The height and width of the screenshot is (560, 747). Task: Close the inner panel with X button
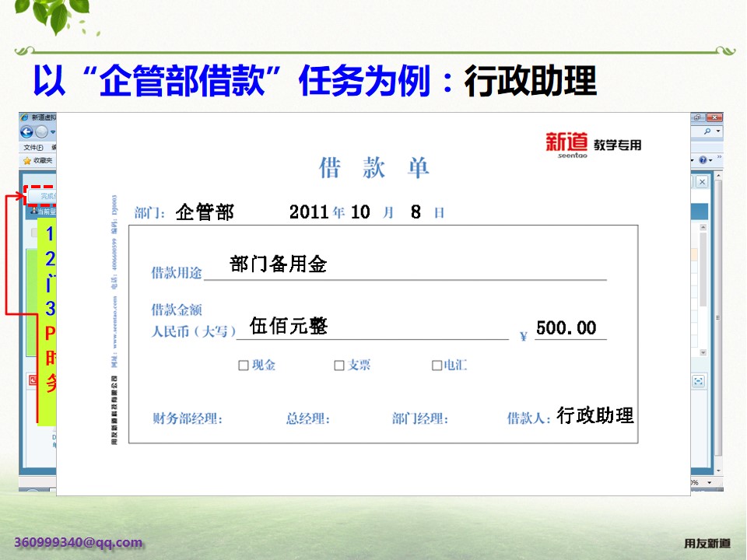(x=702, y=182)
